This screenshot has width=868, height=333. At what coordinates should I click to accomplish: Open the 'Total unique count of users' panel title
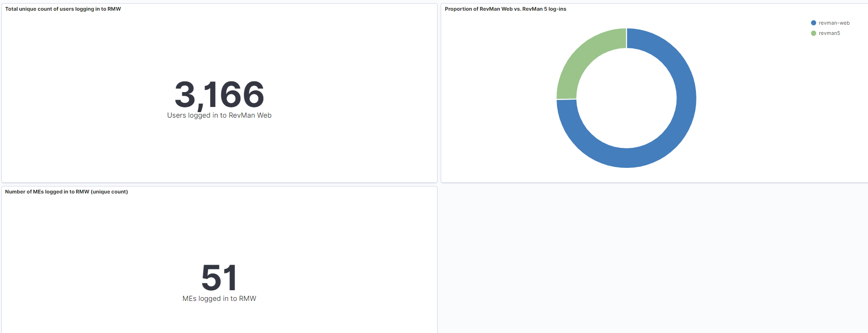click(x=63, y=9)
